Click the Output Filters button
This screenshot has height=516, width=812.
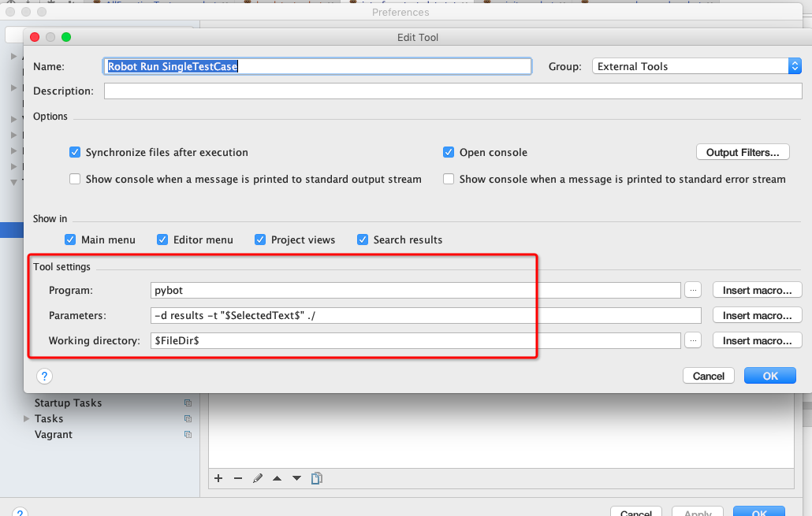point(742,153)
